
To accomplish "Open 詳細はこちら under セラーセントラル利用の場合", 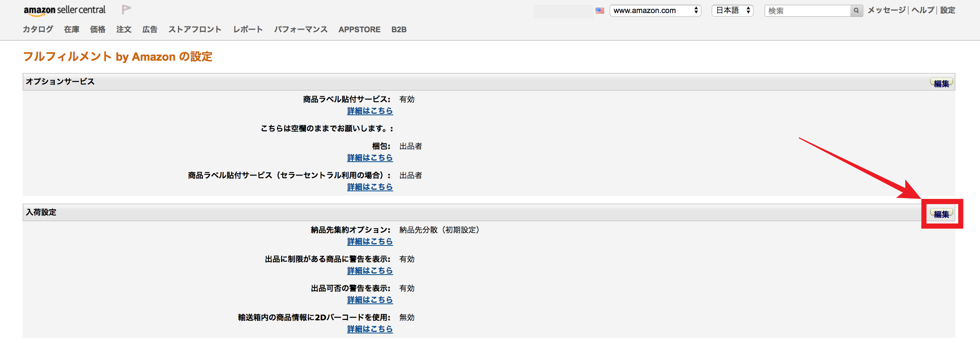I will pos(370,187).
